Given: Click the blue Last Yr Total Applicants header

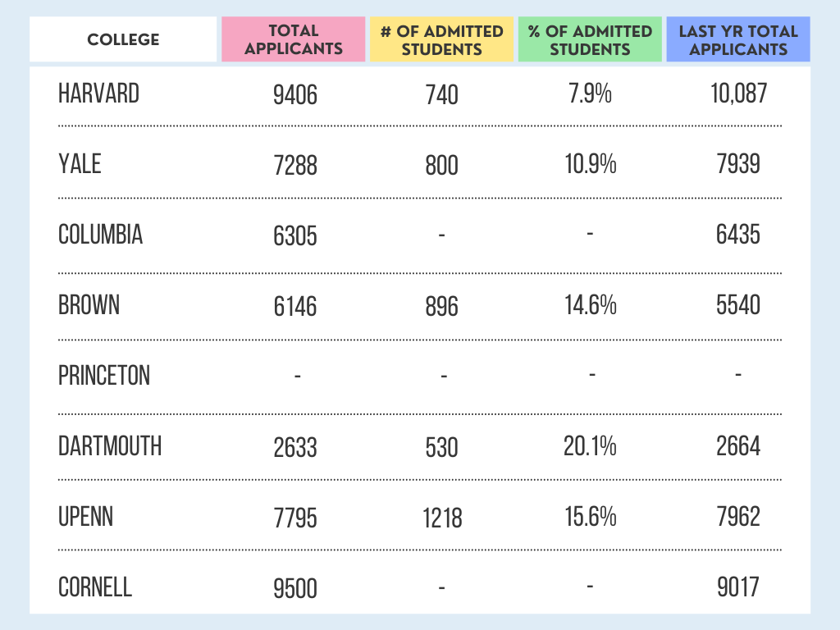Looking at the screenshot, I should coord(738,39).
